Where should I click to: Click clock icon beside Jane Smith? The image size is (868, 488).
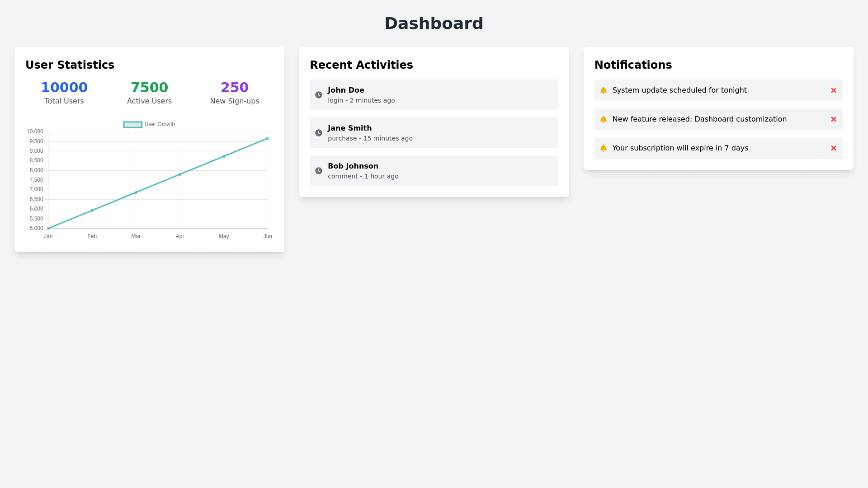coord(319,133)
